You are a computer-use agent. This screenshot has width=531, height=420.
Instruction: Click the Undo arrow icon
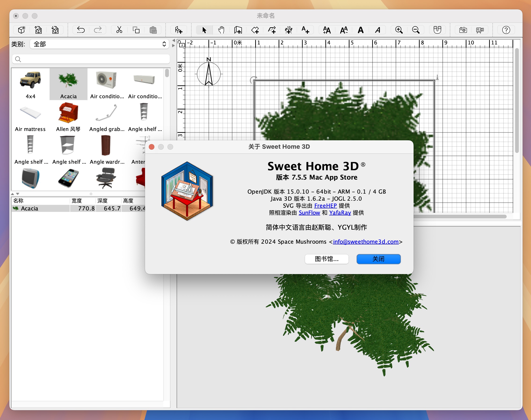[81, 30]
